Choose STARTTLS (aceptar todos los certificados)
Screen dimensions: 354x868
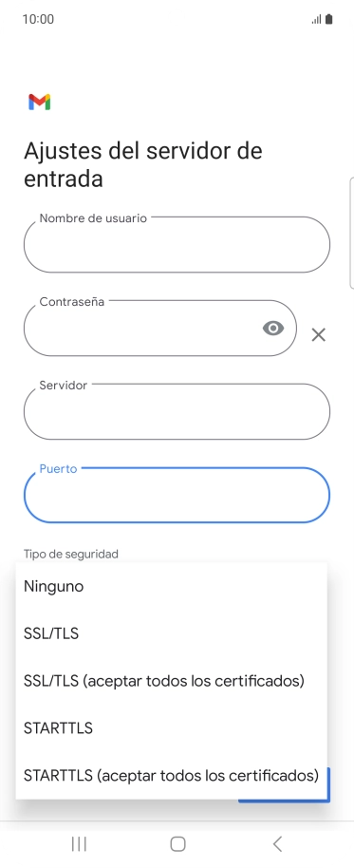pyautogui.click(x=172, y=776)
